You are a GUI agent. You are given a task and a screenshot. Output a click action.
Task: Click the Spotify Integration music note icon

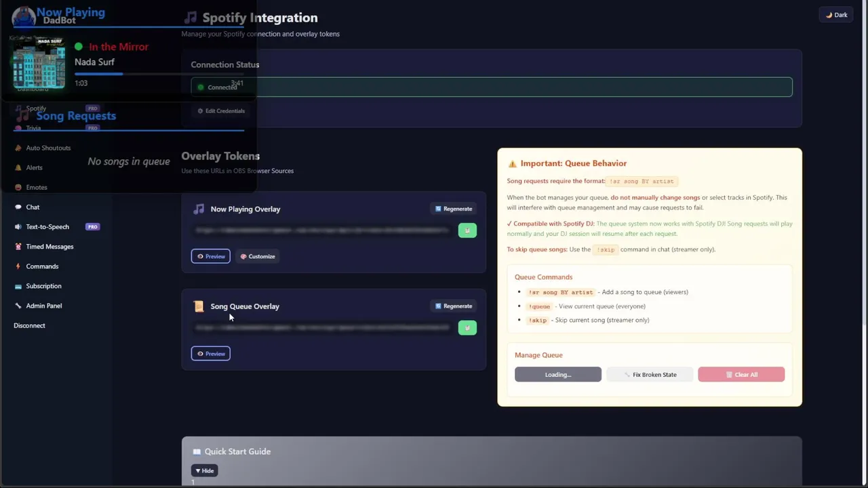[191, 18]
